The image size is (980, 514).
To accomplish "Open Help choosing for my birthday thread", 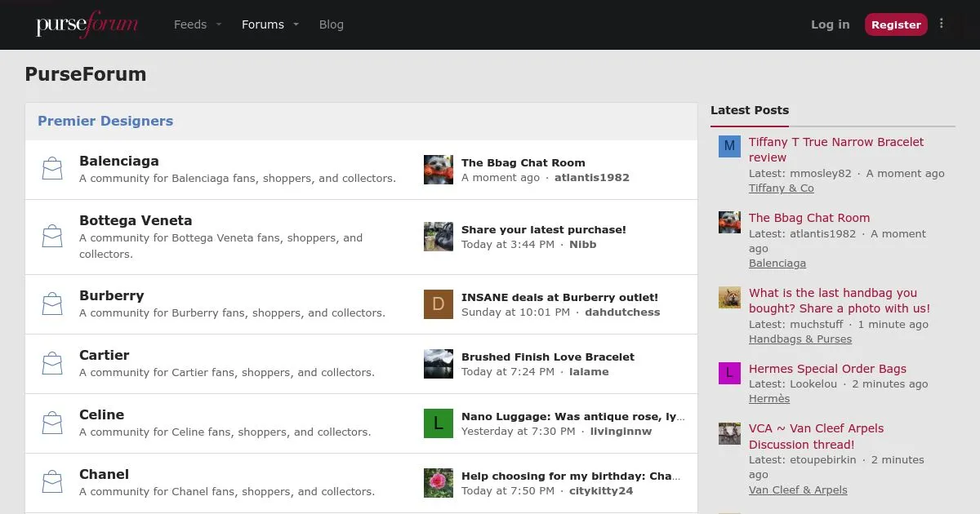I will (571, 476).
